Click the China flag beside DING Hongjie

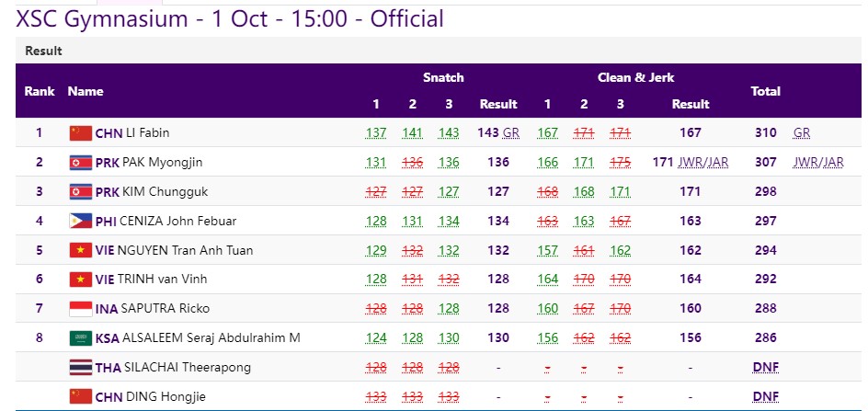(x=80, y=396)
